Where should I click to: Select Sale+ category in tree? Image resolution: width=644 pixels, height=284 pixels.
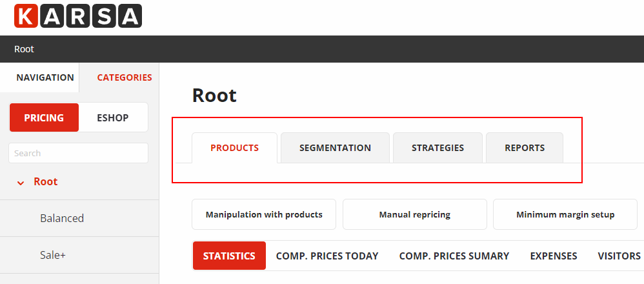pos(53,255)
